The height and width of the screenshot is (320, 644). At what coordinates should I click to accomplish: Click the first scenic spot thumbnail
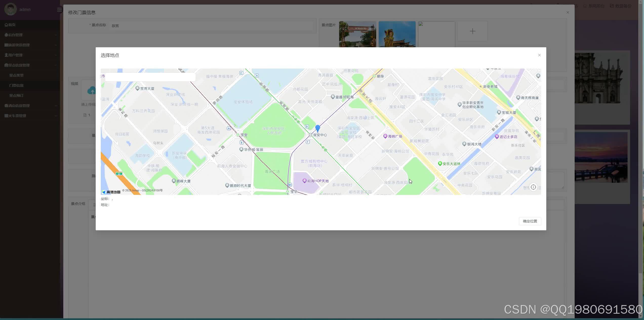[357, 34]
